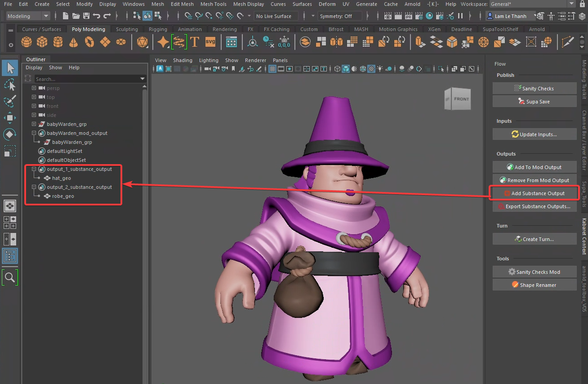Toggle textured display in viewport

371,69
